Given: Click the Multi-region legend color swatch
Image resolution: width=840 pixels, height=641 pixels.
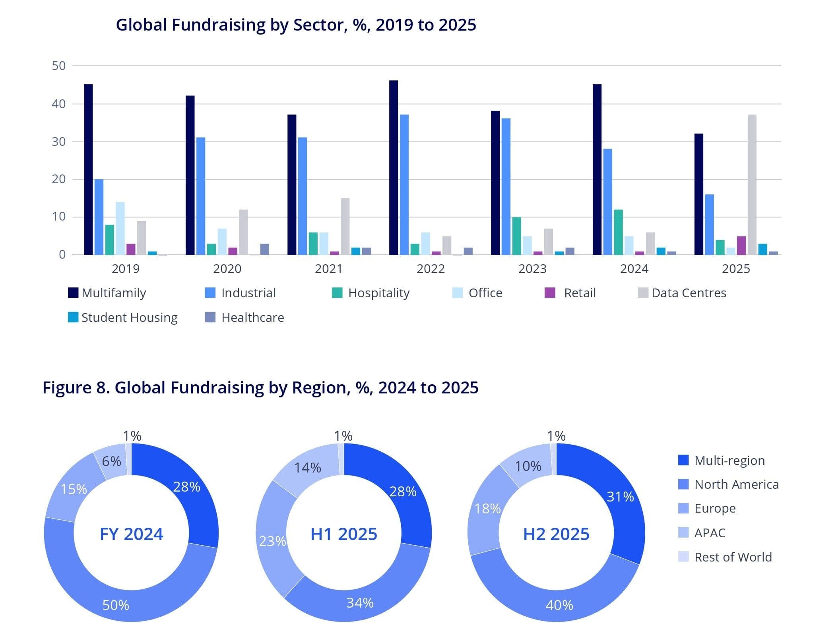Looking at the screenshot, I should (x=683, y=460).
